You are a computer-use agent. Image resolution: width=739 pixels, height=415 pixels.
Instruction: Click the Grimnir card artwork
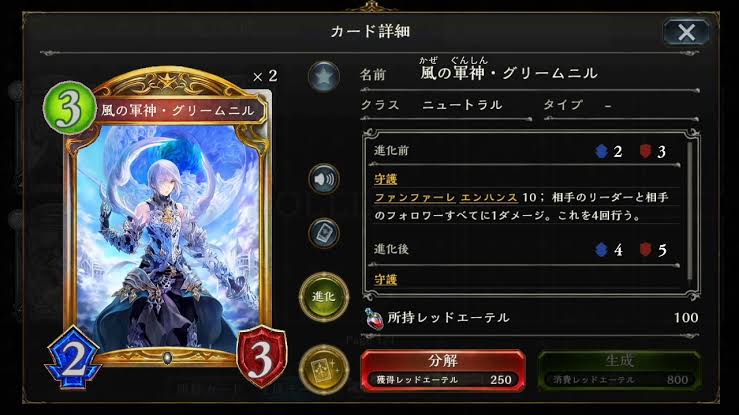[168, 236]
